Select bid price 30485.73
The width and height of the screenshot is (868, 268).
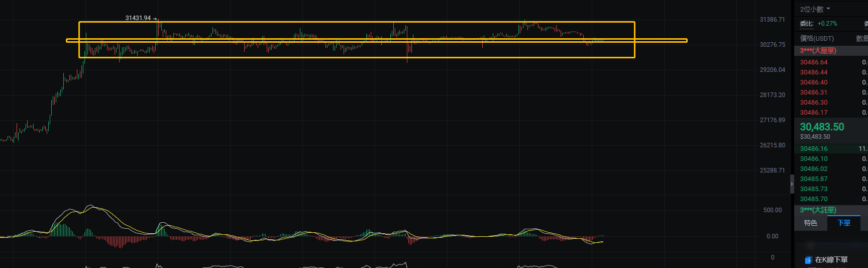coord(814,189)
